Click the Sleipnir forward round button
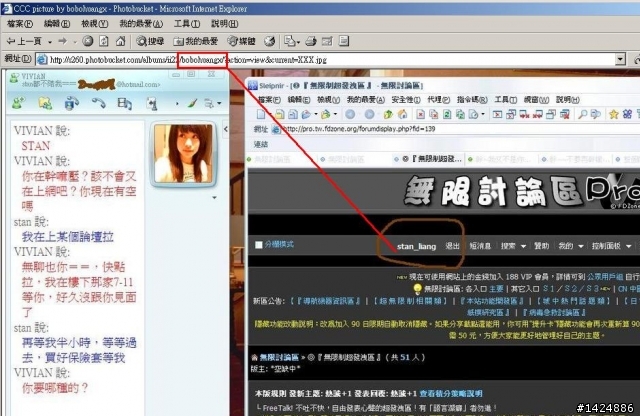The width and height of the screenshot is (640, 416). pyautogui.click(x=369, y=115)
